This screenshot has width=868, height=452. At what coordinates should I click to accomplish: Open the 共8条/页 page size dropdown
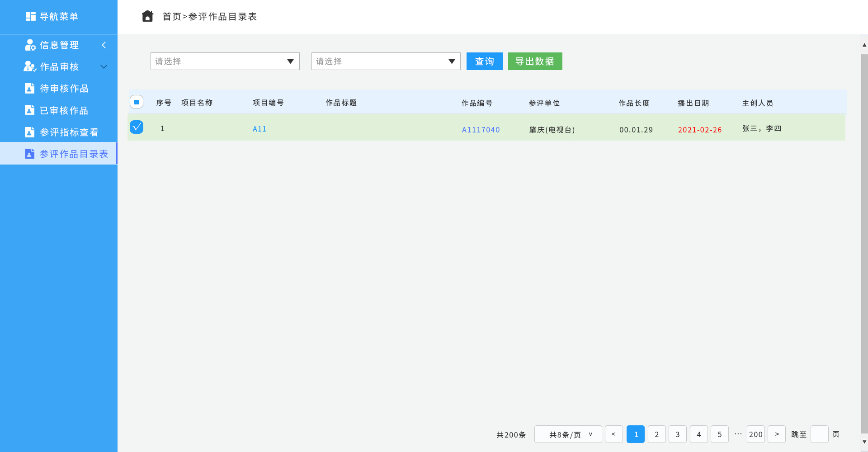[568, 434]
